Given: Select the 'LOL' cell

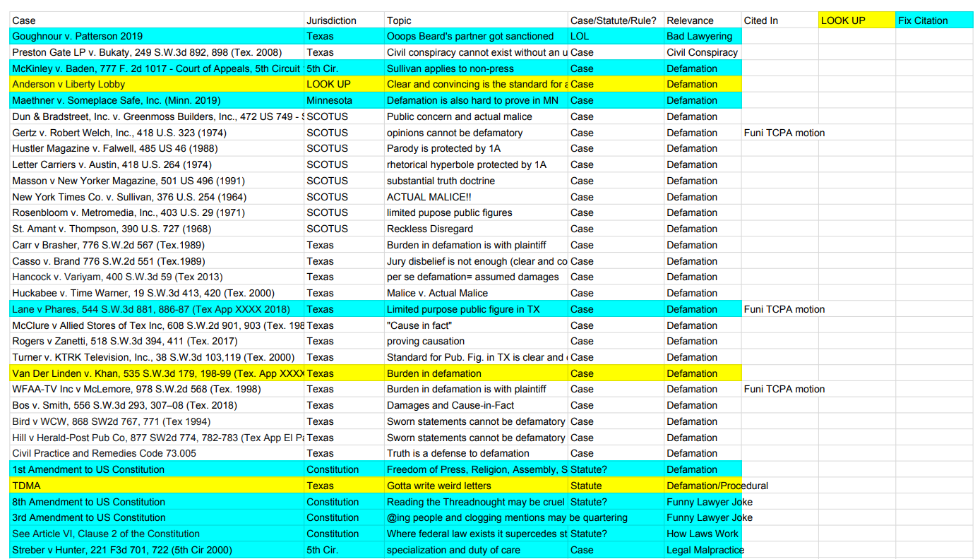Looking at the screenshot, I should 616,36.
